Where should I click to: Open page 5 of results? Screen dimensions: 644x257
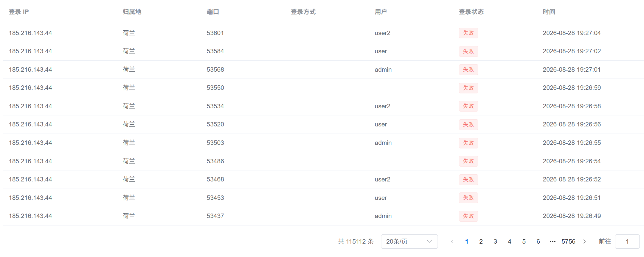click(x=524, y=242)
